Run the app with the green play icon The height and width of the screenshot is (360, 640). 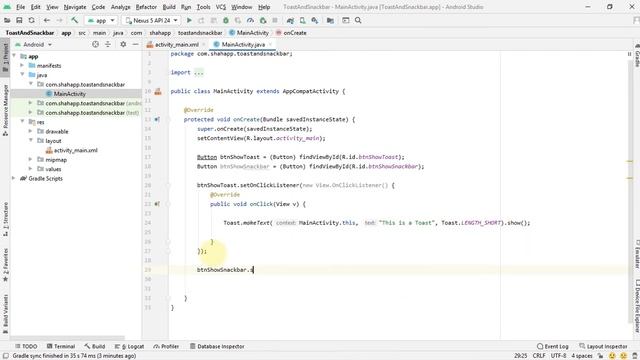click(x=189, y=20)
